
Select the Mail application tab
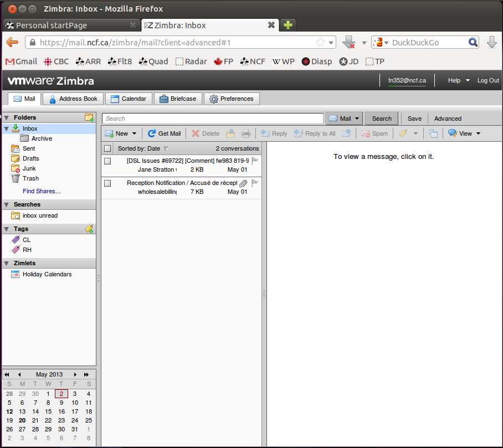click(25, 99)
